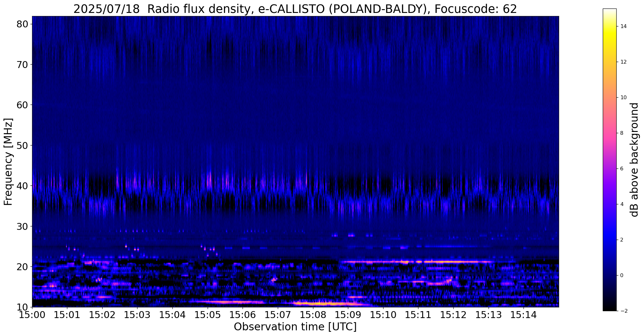
Task: Click the colorbar tick label 10
Action: pyautogui.click(x=623, y=97)
